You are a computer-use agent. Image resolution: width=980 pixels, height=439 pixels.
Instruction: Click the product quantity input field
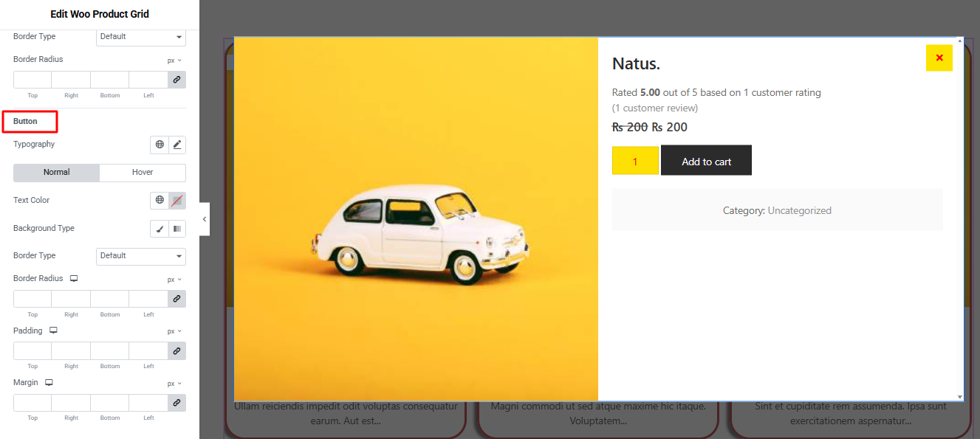(x=635, y=161)
